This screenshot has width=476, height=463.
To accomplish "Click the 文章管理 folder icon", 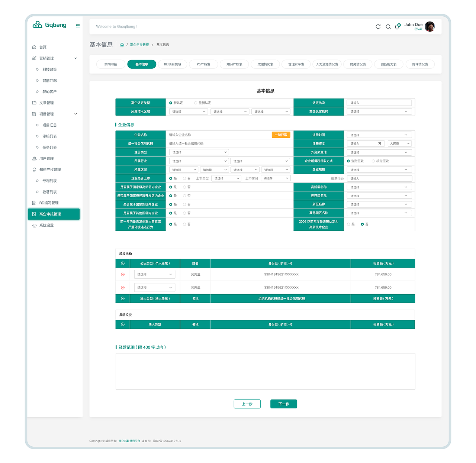I will coord(34,103).
